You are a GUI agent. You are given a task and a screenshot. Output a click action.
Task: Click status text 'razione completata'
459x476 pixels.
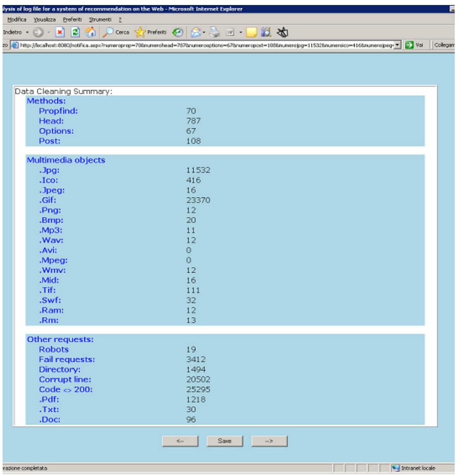click(25, 468)
